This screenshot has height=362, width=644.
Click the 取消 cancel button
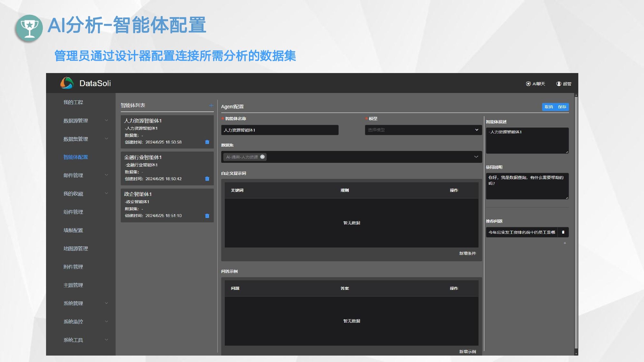(549, 107)
